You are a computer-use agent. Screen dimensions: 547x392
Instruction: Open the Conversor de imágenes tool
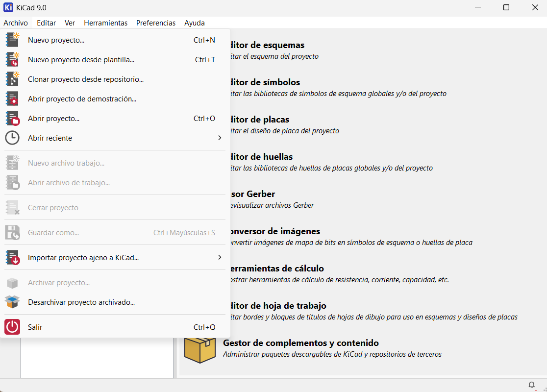[x=274, y=231]
